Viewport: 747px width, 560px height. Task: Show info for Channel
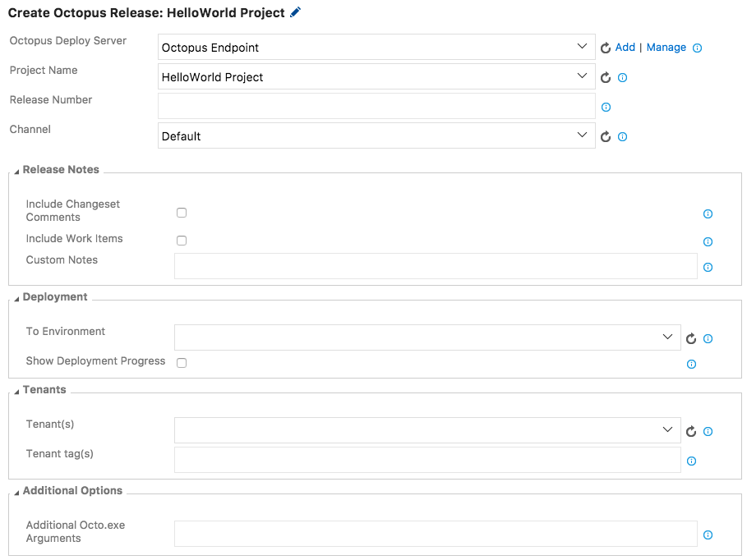622,136
